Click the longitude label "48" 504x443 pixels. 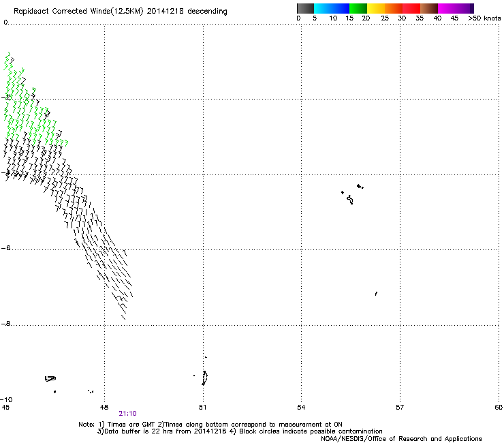coord(104,408)
